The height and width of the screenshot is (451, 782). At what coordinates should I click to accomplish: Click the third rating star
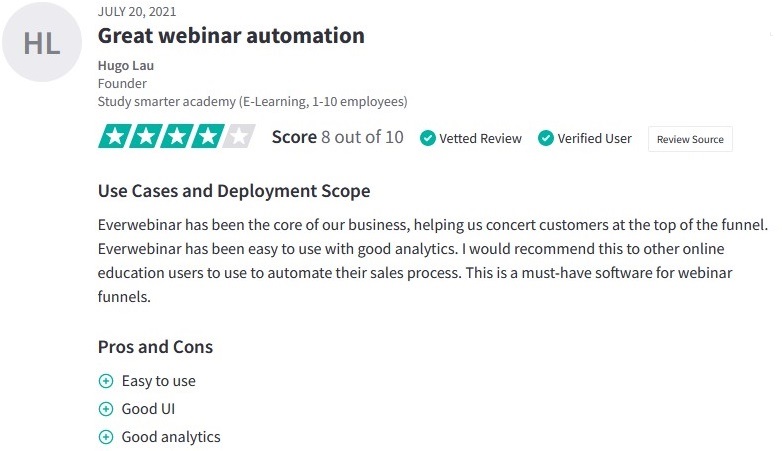click(x=177, y=136)
